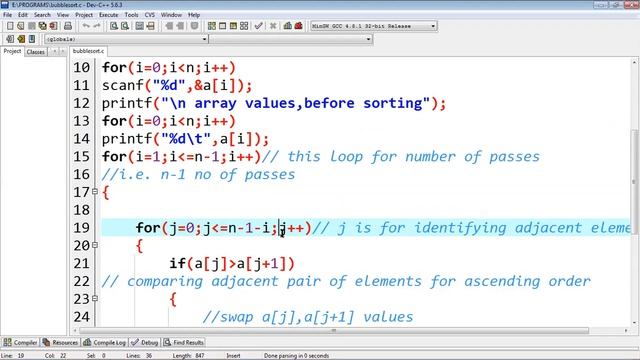
Task: Collapse the code block at line 20
Action: coord(95,245)
